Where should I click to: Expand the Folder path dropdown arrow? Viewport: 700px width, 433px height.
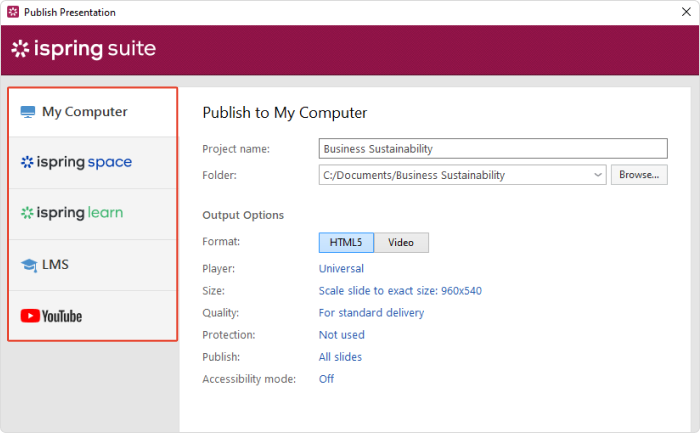[x=598, y=175]
